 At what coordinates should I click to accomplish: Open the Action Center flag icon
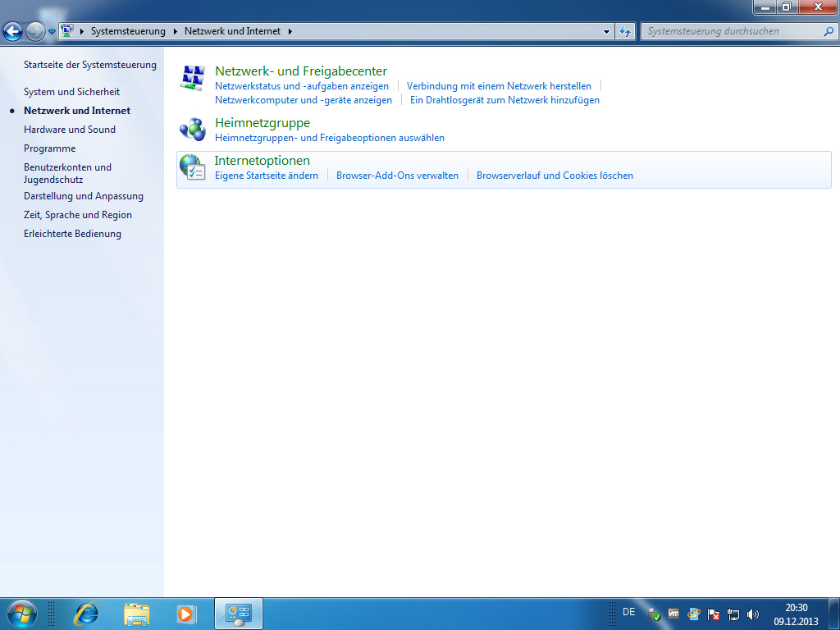point(714,614)
